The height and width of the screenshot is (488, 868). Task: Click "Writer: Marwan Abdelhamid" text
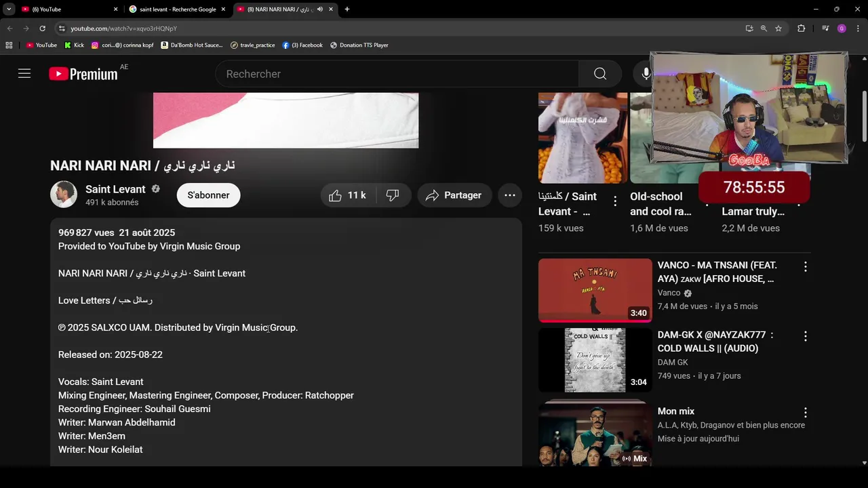click(117, 422)
